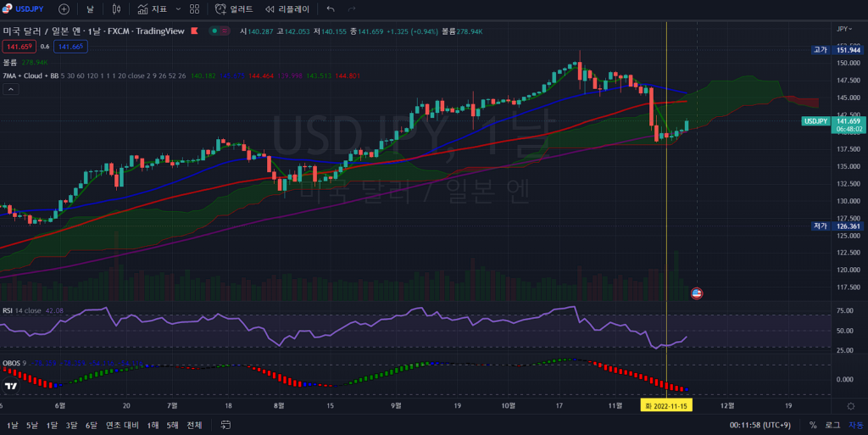
Task: Expand the favorite indicators dropdown arrow
Action: point(178,8)
